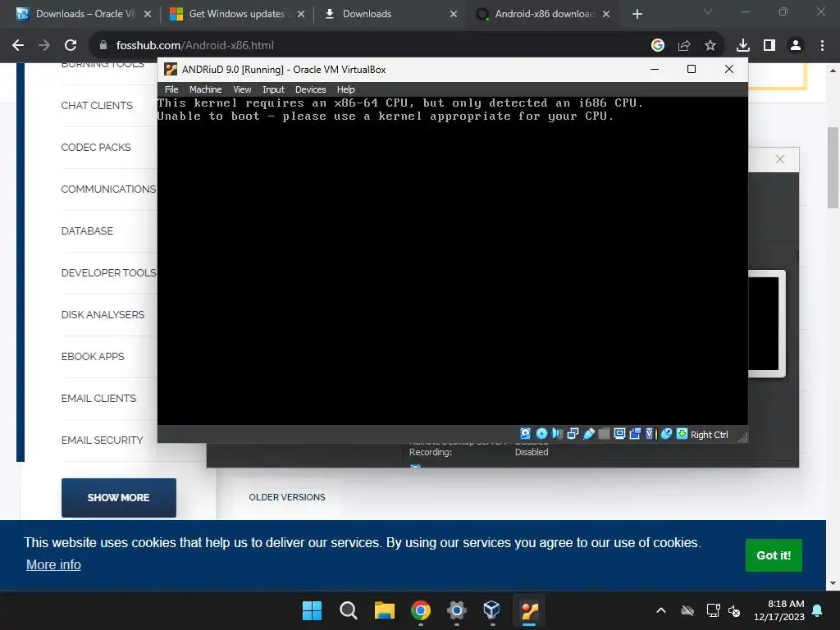
Task: Click Google icon in address bar
Action: point(658,46)
